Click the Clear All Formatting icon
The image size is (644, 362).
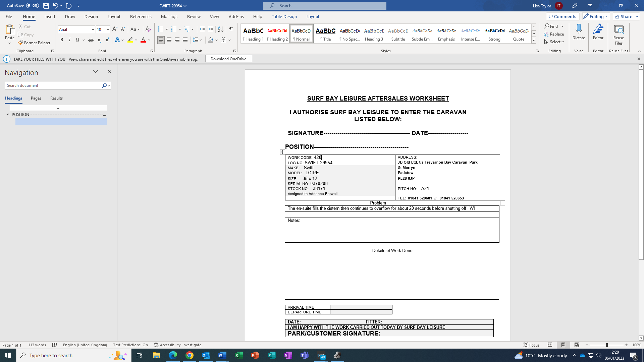tap(148, 29)
